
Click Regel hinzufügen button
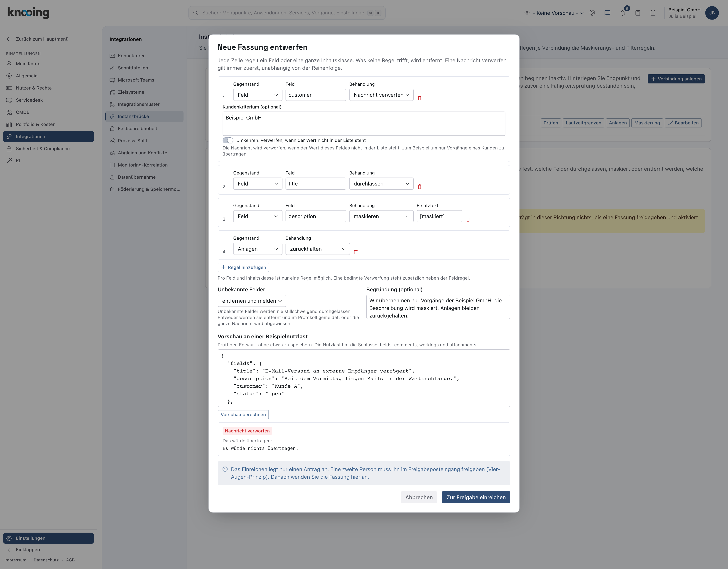(x=243, y=267)
